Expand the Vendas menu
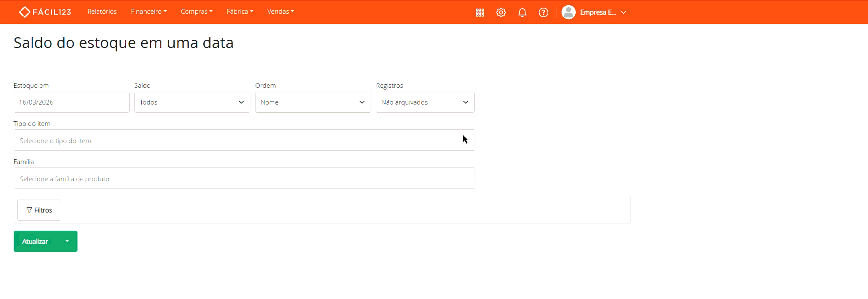The image size is (868, 299). pyautogui.click(x=280, y=12)
